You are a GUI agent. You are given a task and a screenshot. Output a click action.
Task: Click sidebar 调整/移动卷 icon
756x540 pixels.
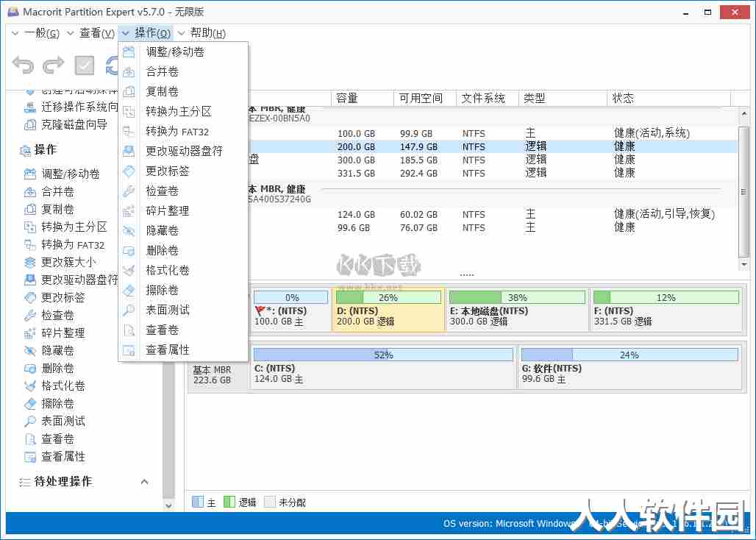coord(30,174)
